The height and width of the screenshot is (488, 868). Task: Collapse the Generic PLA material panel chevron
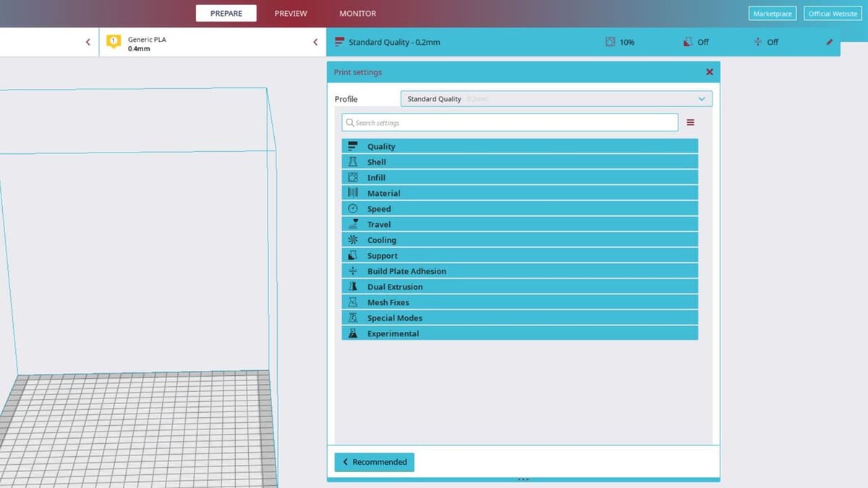(315, 42)
